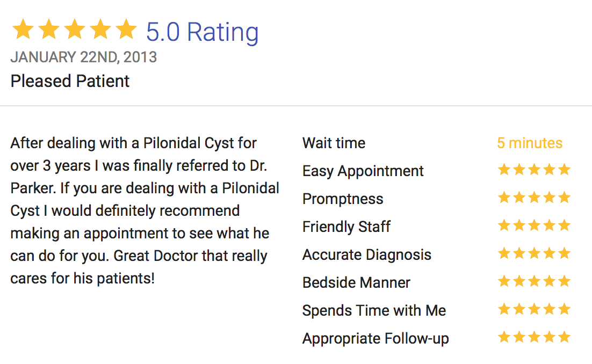Select the Easy Appointment star rating

(x=534, y=170)
